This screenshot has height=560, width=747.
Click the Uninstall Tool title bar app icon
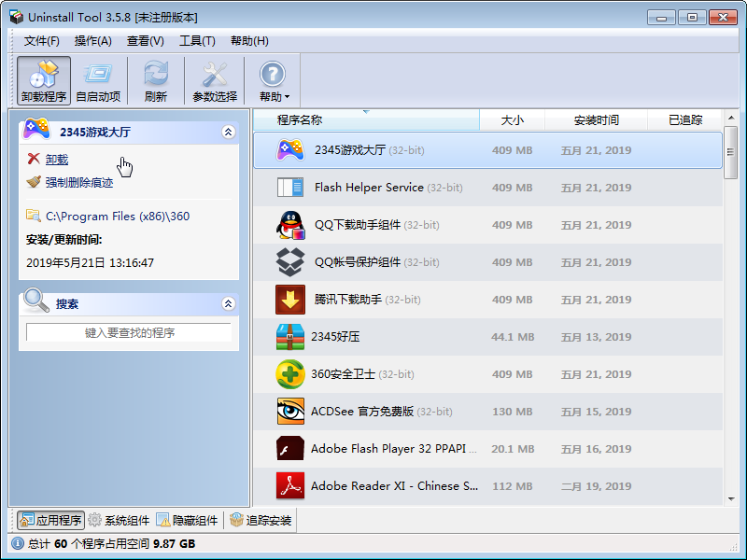pos(16,17)
